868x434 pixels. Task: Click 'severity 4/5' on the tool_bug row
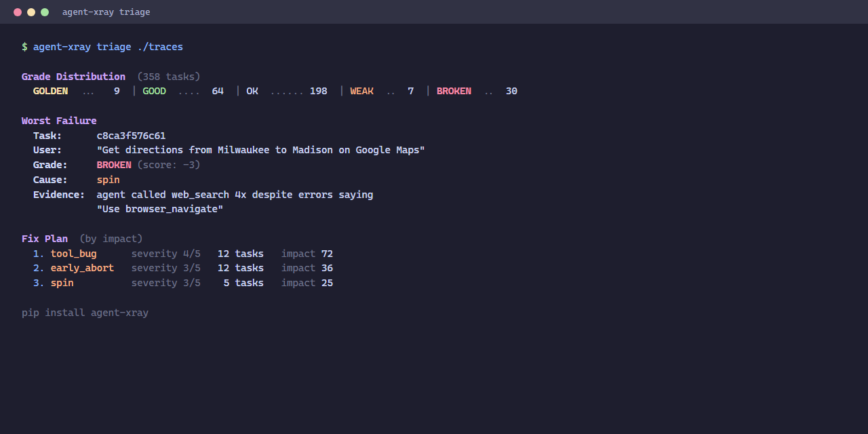pos(166,254)
